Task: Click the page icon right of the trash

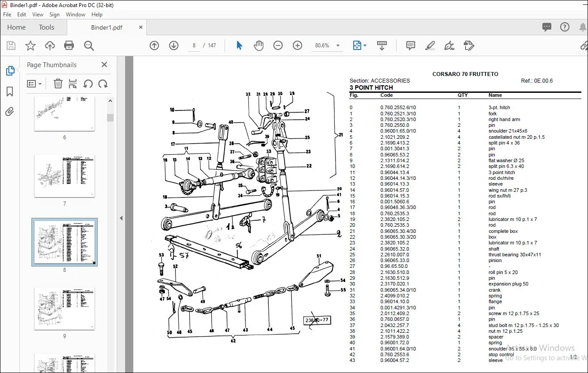Action: 73,84
